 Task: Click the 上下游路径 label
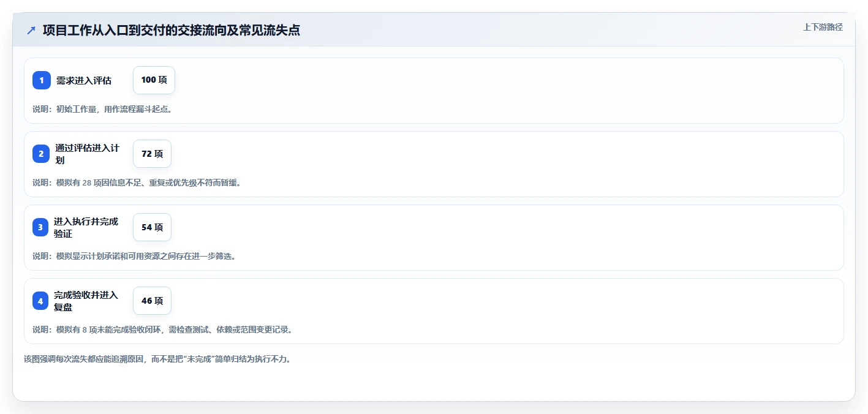pyautogui.click(x=823, y=27)
